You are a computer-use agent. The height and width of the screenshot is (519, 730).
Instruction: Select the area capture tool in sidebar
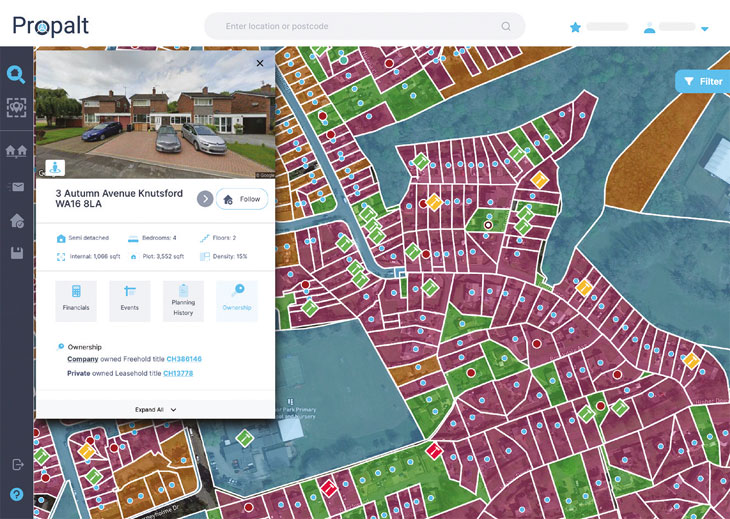coord(16,106)
